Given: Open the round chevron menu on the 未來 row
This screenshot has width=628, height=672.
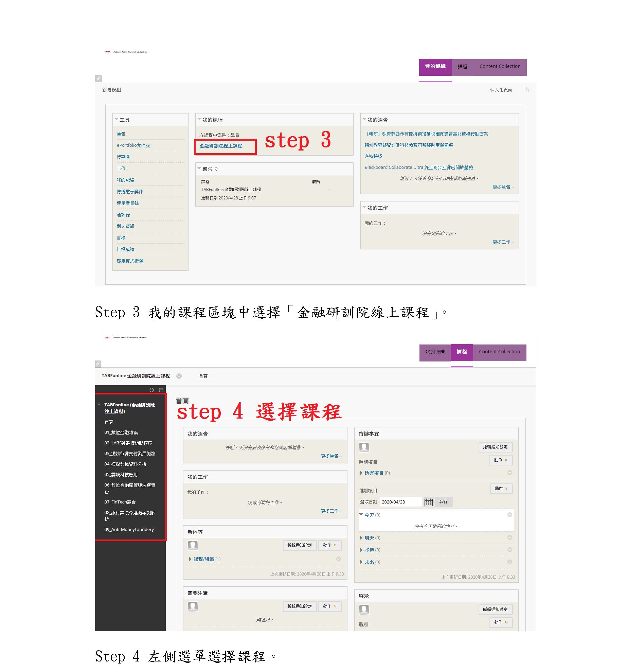Looking at the screenshot, I should click(x=509, y=562).
